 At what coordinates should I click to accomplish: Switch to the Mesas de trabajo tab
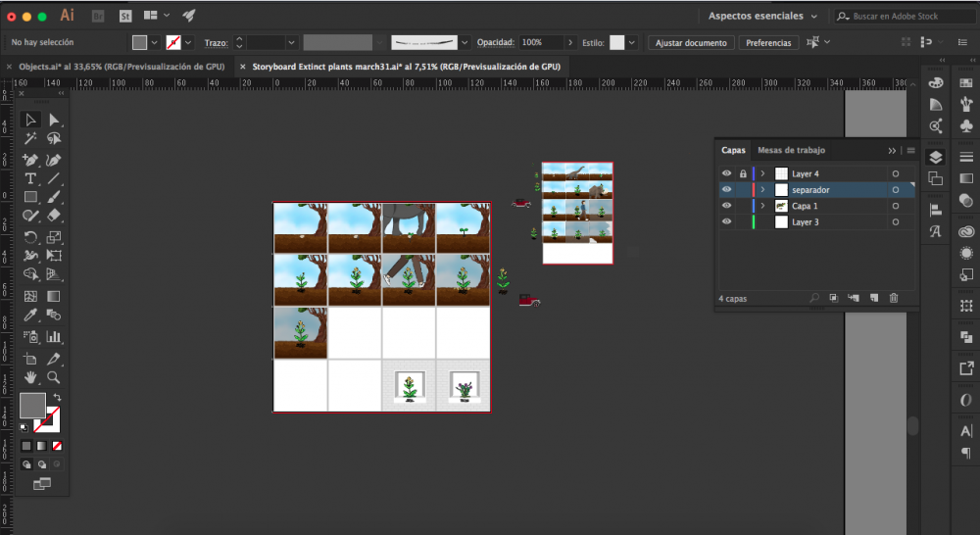tap(791, 150)
